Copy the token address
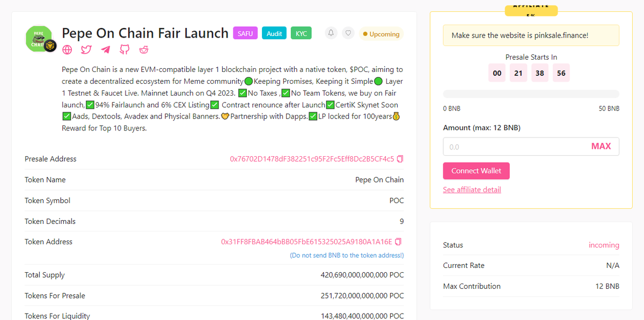 [x=398, y=242]
